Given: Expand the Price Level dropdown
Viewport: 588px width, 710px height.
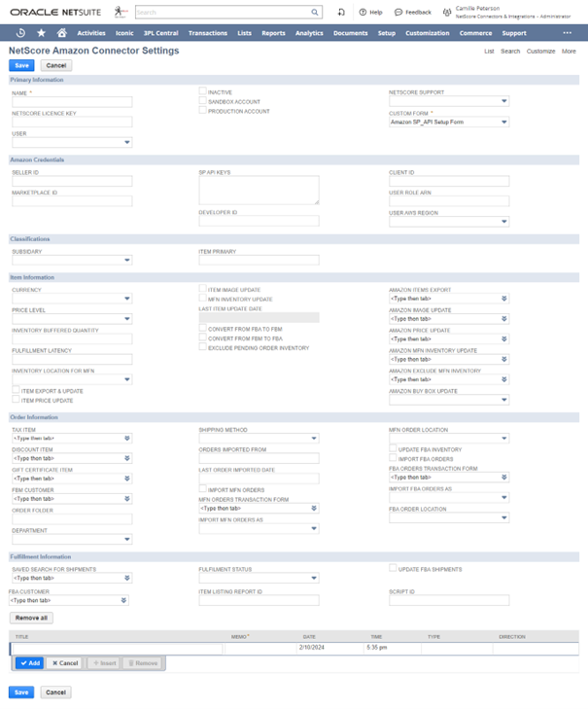Looking at the screenshot, I should point(127,319).
